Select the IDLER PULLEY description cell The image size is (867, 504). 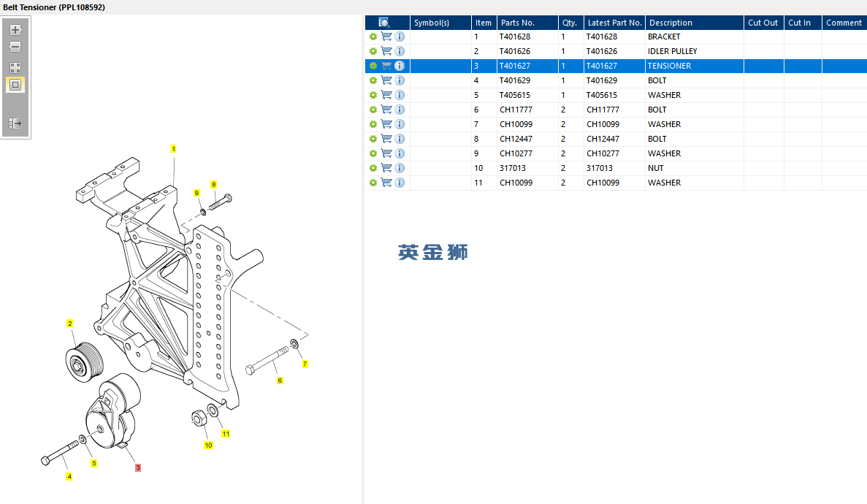coord(695,51)
